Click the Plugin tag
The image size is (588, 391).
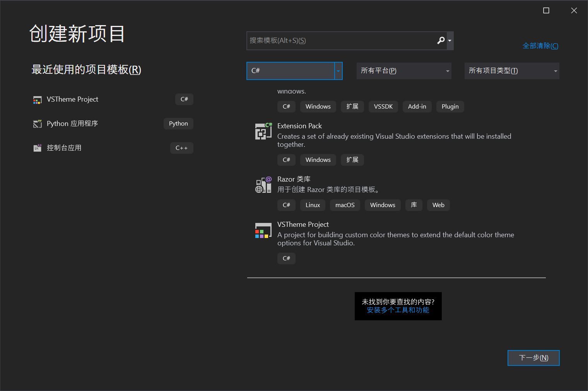(450, 107)
